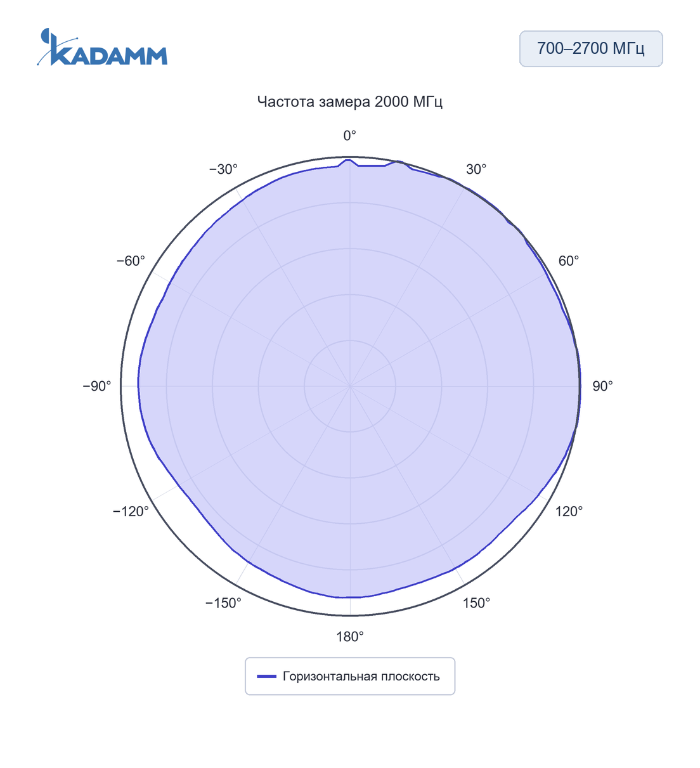
Task: Click the blue legend line swatch
Action: pyautogui.click(x=267, y=676)
